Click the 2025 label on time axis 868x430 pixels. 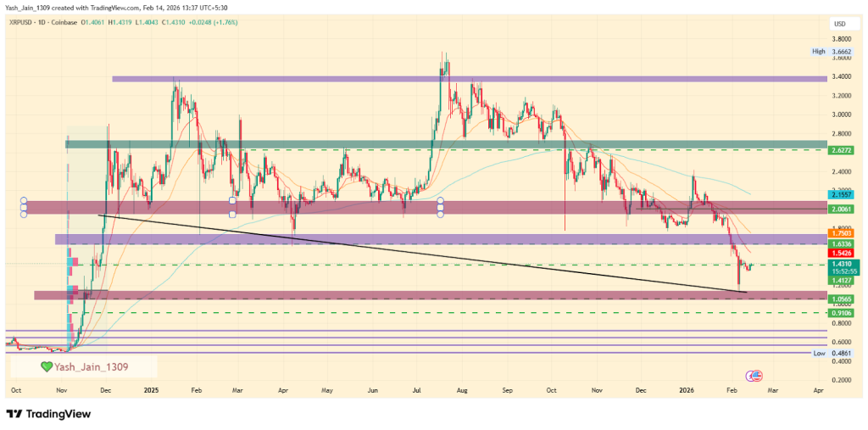[x=151, y=391]
